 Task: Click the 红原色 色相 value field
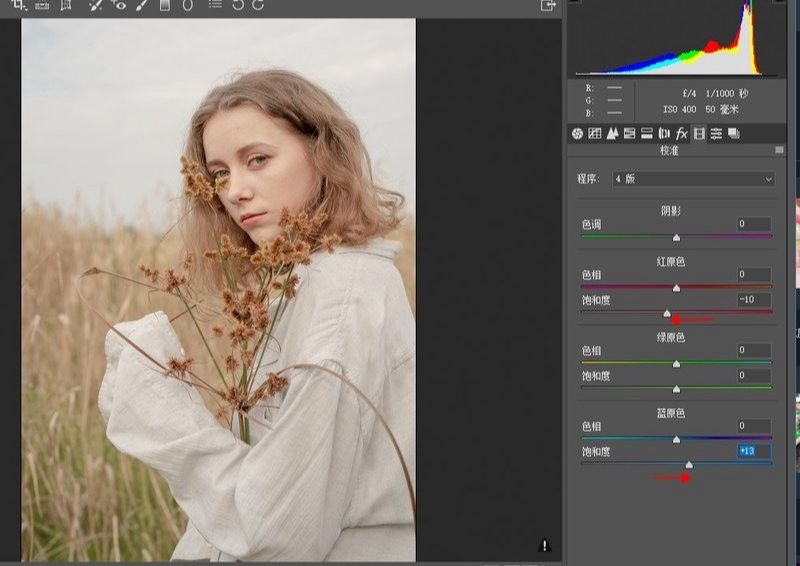click(x=754, y=275)
